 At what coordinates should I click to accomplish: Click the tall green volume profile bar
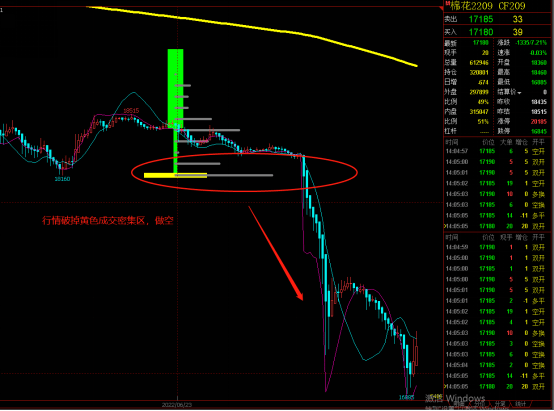(175, 88)
